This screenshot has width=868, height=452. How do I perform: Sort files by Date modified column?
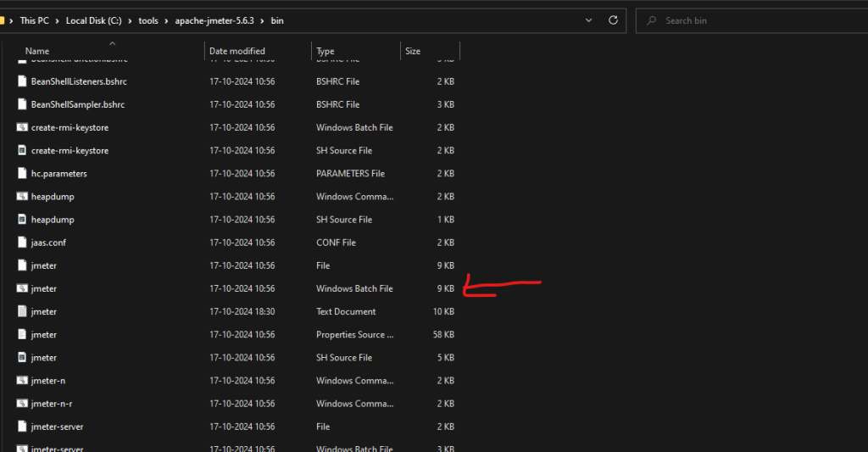pyautogui.click(x=237, y=51)
